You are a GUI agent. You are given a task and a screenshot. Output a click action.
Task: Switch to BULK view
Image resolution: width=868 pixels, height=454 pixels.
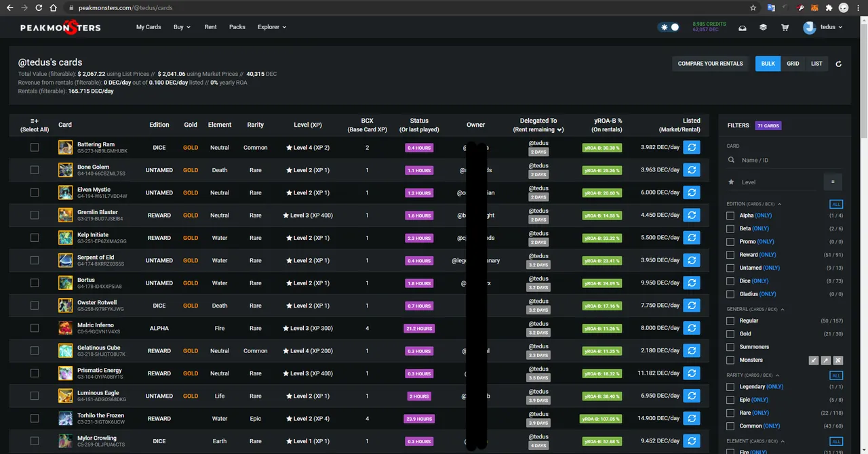[768, 64]
